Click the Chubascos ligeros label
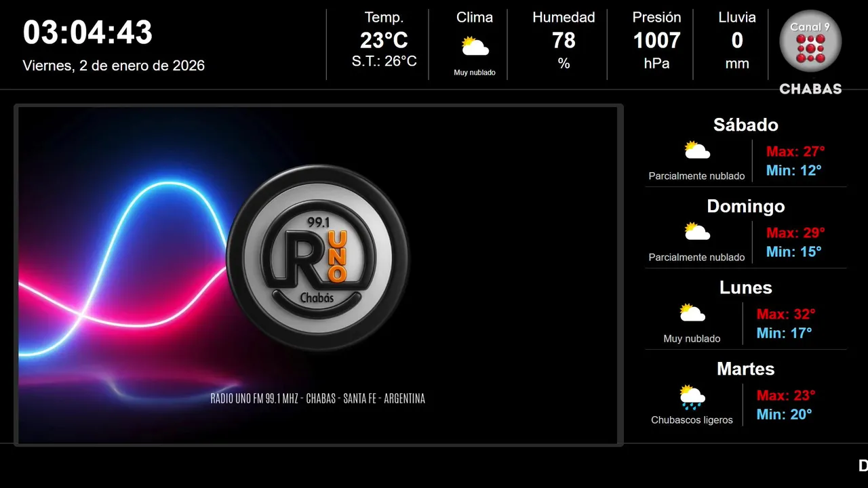Viewport: 868px width, 488px height. (x=692, y=420)
